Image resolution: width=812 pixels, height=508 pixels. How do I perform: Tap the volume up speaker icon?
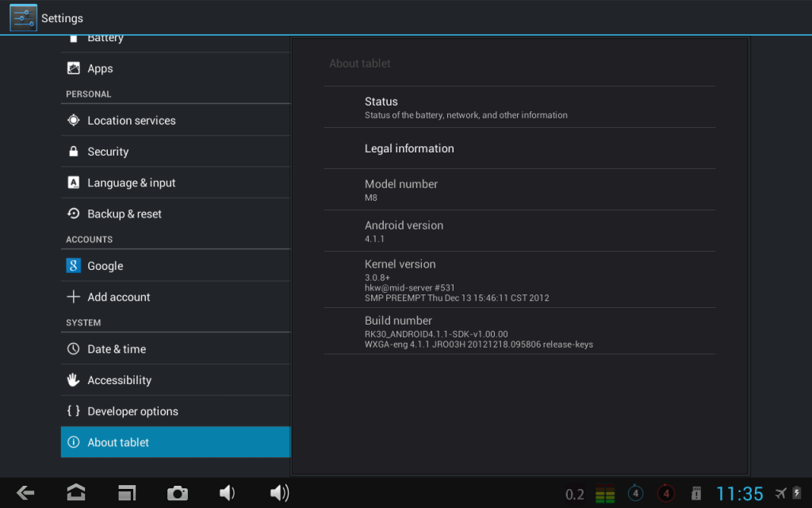(280, 492)
